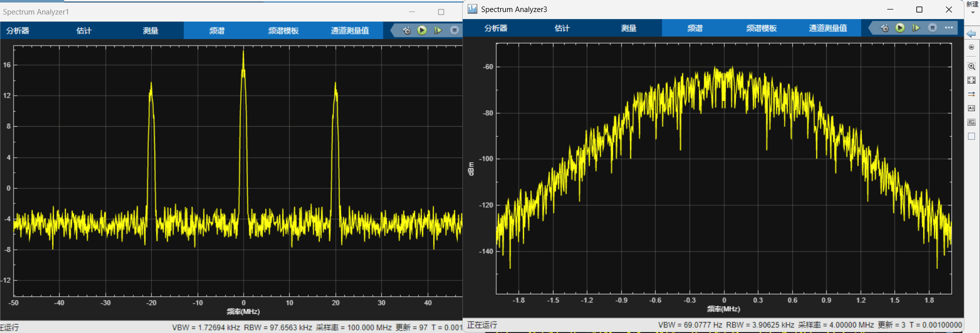This screenshot has width=980, height=333.
Task: Run simulation in Spectrum Analyzer1 toolbar
Action: point(422,31)
